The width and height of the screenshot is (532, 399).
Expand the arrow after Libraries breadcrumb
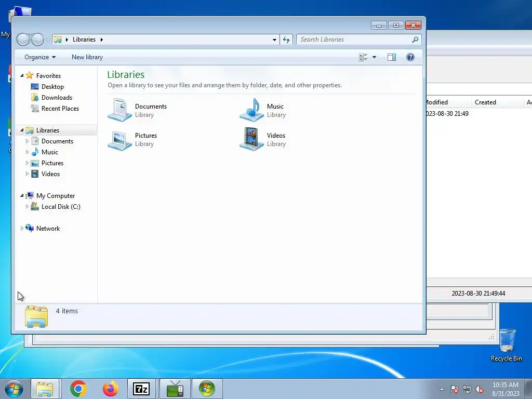tap(101, 39)
